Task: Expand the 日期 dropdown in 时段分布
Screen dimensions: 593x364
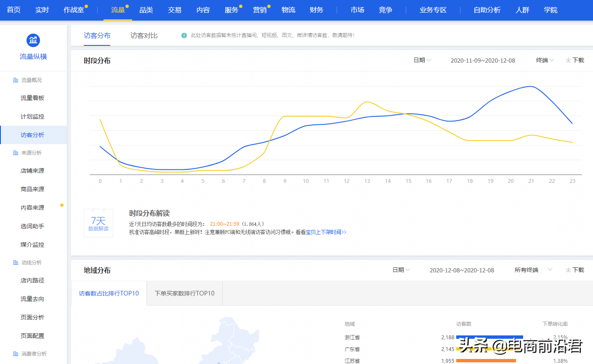Action: click(x=422, y=60)
